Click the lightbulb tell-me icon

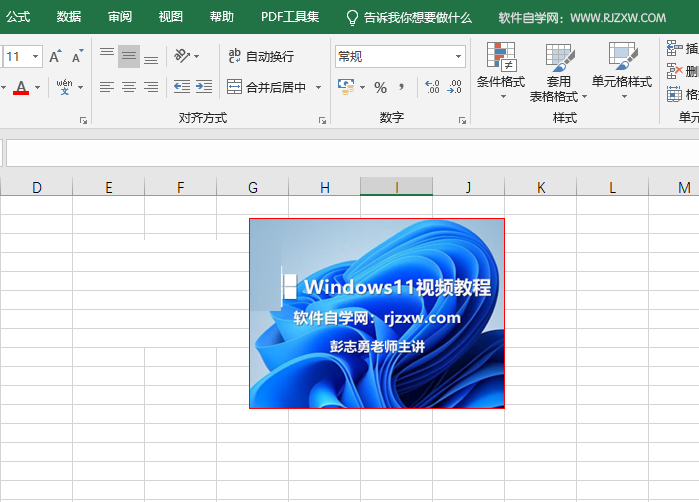tap(352, 18)
